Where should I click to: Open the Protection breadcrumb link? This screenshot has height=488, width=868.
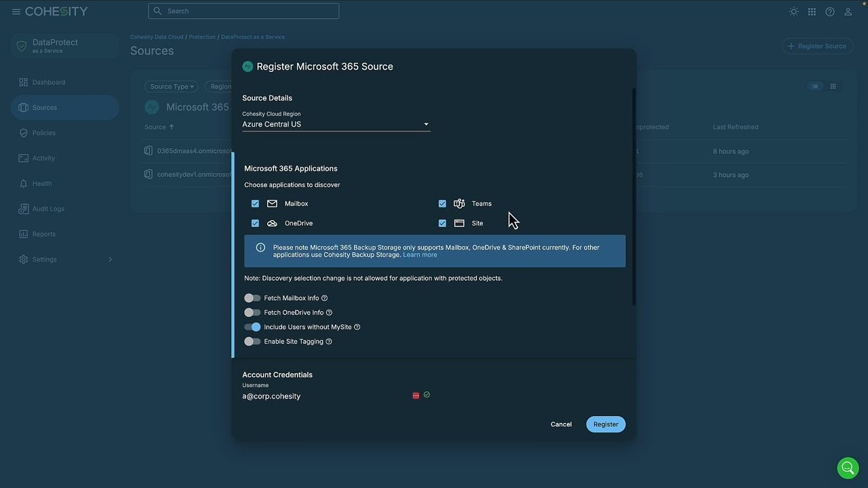pyautogui.click(x=202, y=37)
